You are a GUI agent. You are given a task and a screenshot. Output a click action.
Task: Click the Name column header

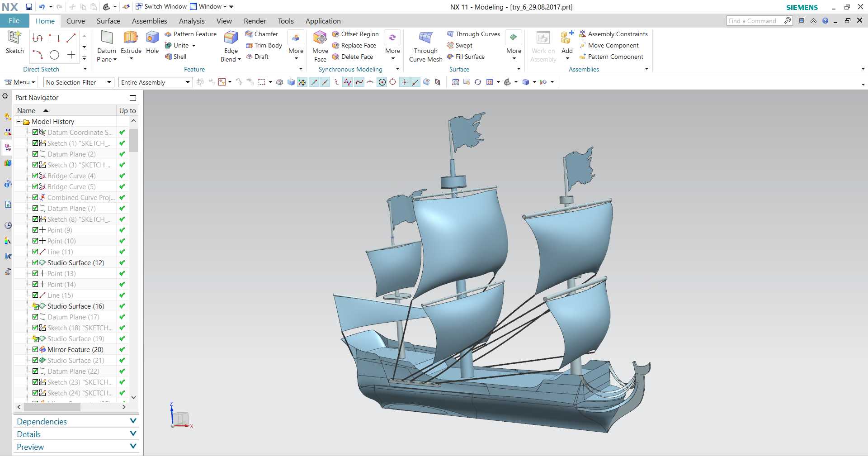point(65,110)
